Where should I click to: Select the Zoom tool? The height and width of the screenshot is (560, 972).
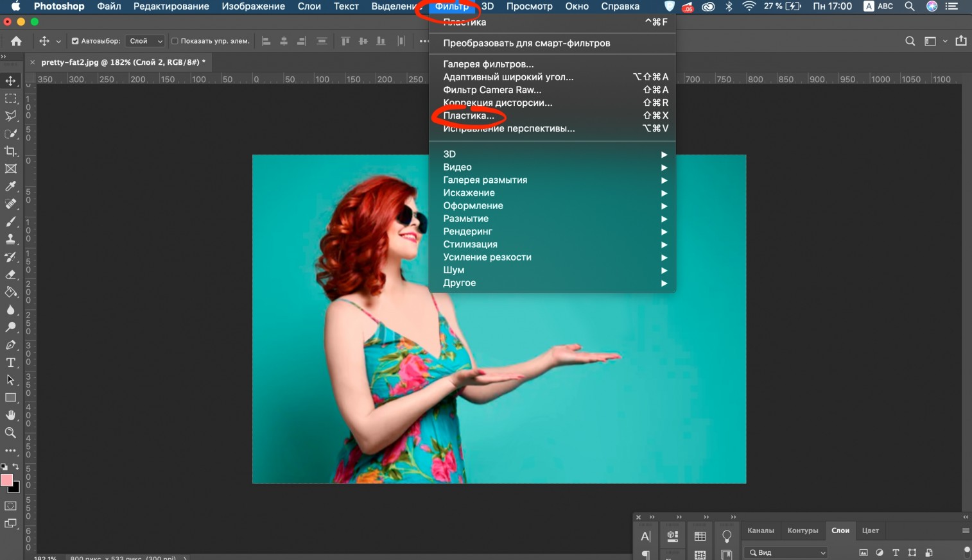[x=11, y=433]
